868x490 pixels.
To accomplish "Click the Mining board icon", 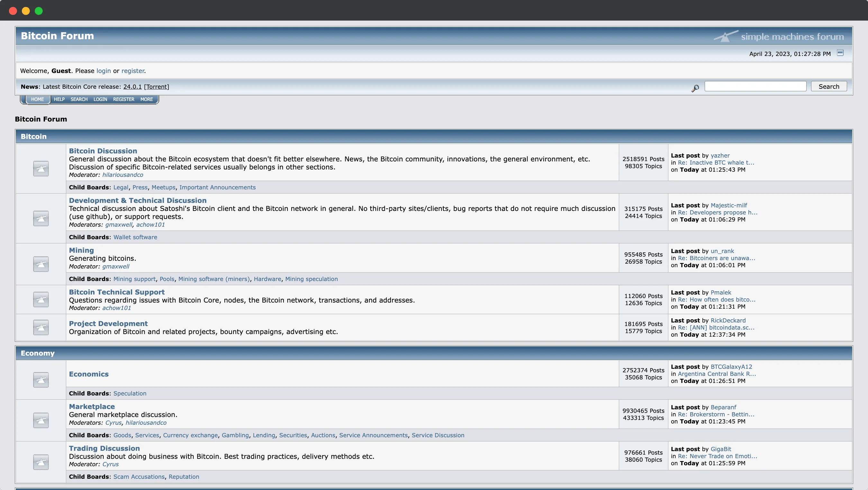I will tap(41, 264).
